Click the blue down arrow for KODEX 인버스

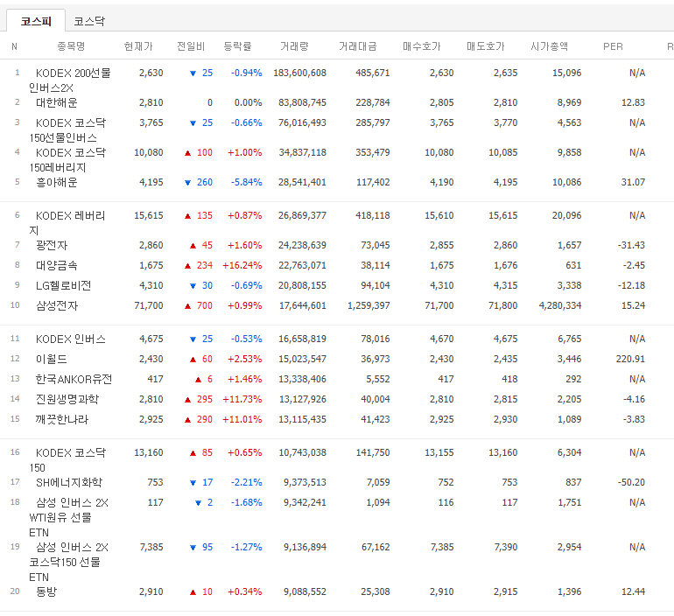click(193, 339)
